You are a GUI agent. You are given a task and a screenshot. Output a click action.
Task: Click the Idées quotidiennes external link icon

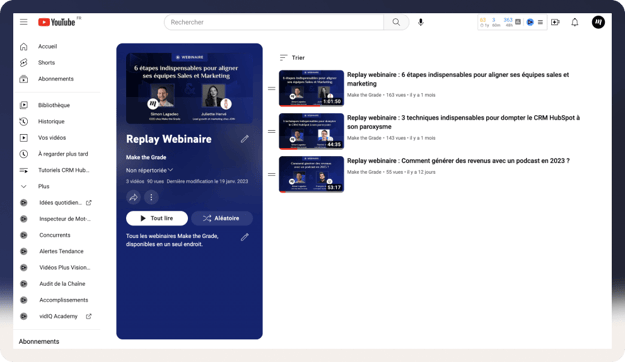coord(88,203)
